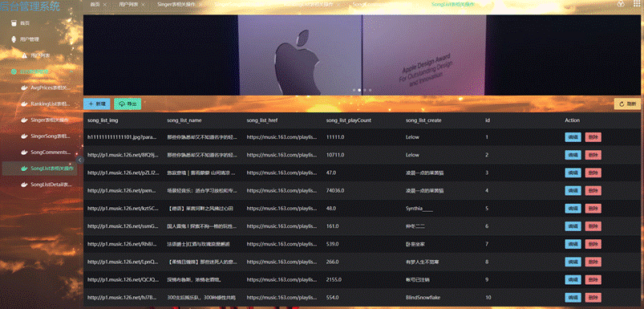Click the song_list_href column header
644x309 pixels.
[263, 120]
